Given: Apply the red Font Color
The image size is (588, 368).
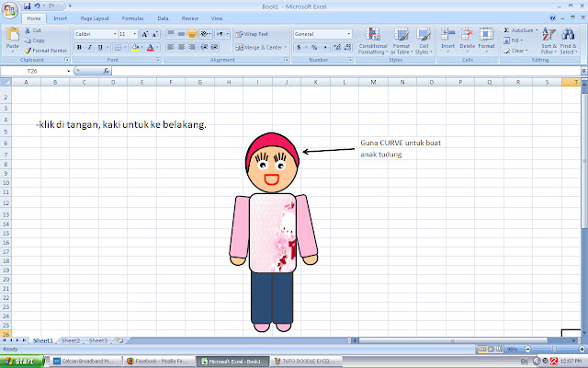Looking at the screenshot, I should (x=150, y=47).
